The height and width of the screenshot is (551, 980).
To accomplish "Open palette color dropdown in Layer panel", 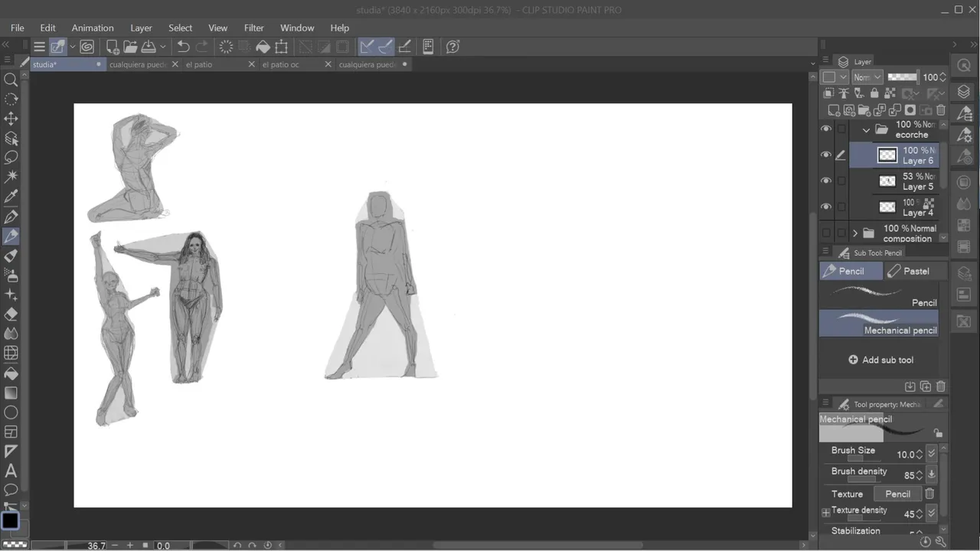I will [835, 77].
